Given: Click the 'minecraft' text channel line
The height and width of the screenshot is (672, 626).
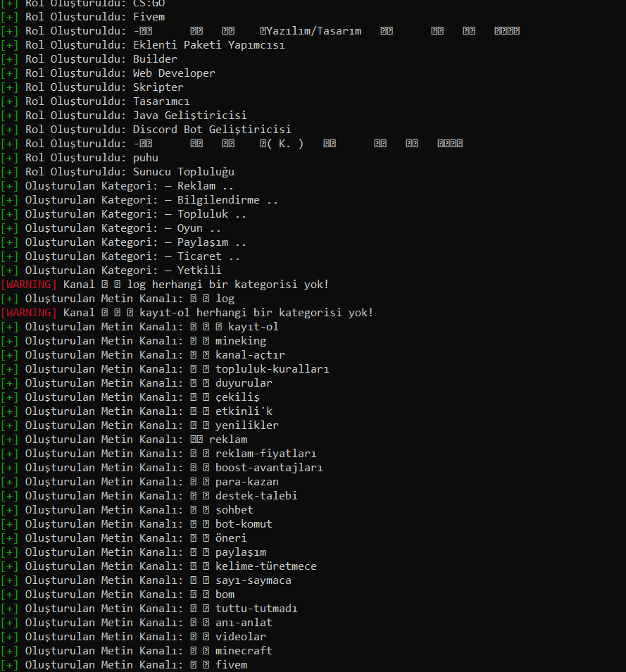Looking at the screenshot, I should tap(136, 651).
